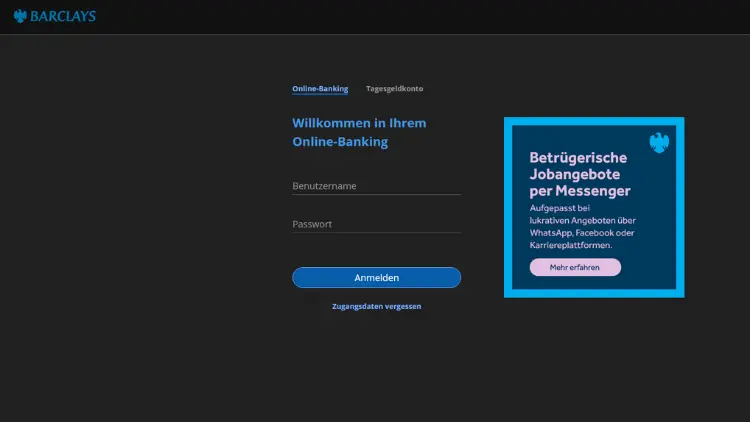Viewport: 750px width, 422px height.
Task: Click the eagle icon in the fraud banner
Action: [x=659, y=143]
